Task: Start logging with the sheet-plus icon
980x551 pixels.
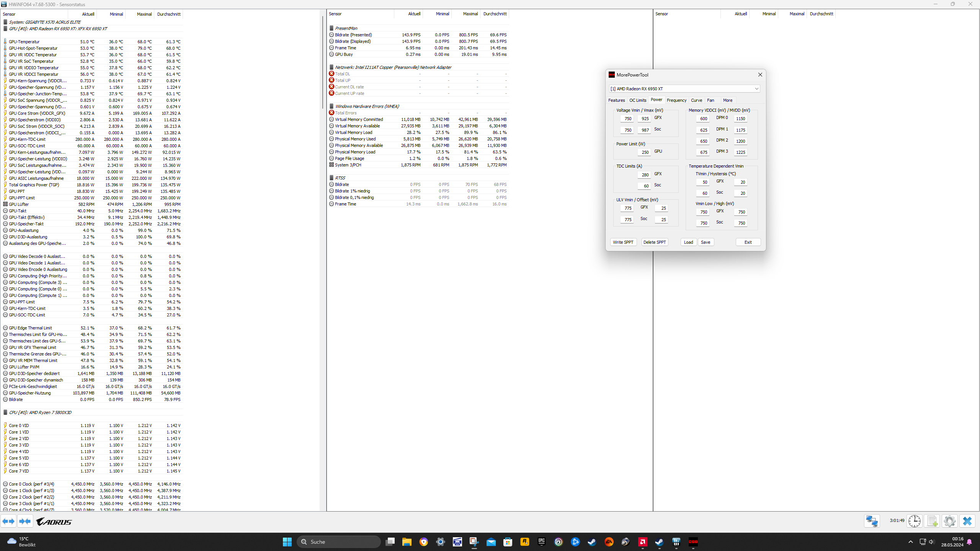Action: pyautogui.click(x=932, y=521)
